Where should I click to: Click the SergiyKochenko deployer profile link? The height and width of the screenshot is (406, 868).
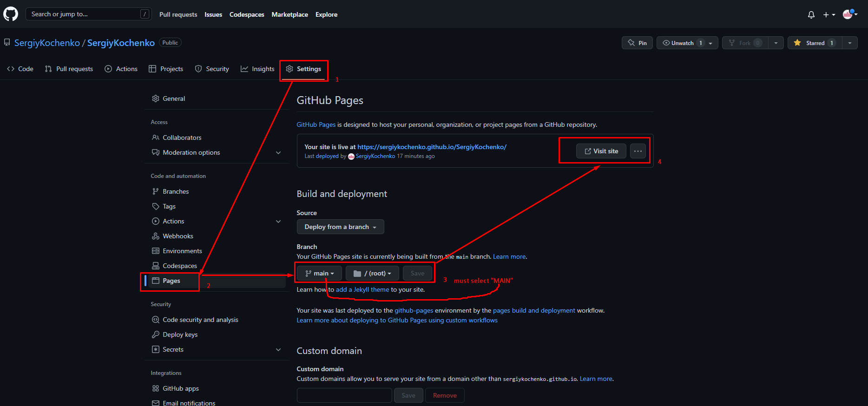click(375, 156)
